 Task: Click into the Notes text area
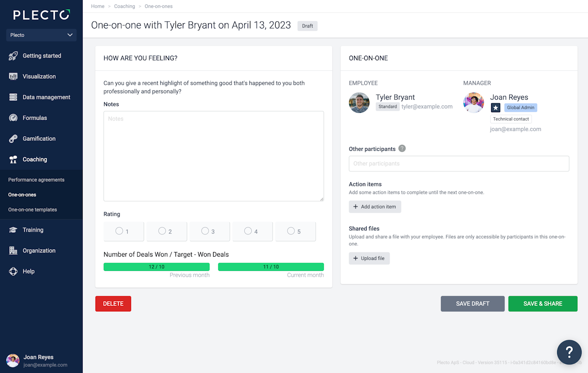point(214,156)
